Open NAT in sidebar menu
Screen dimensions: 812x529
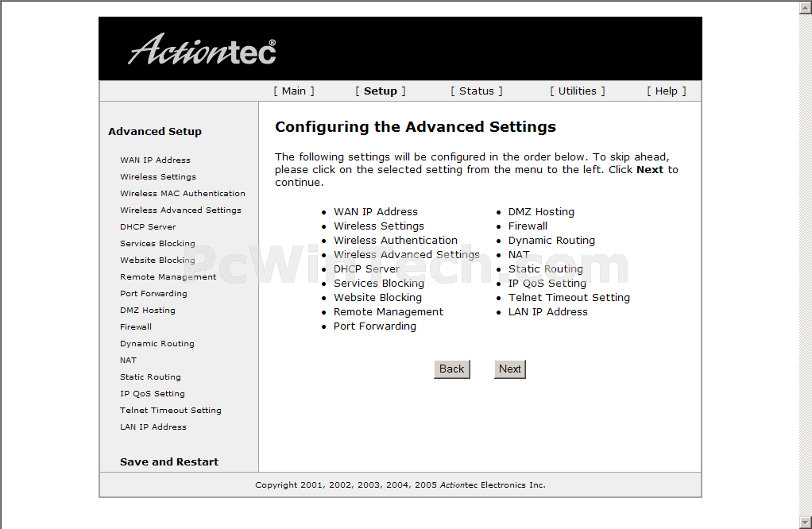pos(129,361)
